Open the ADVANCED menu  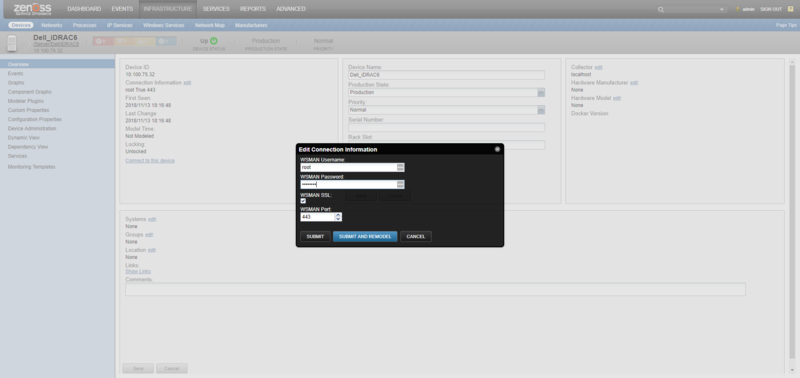point(291,9)
